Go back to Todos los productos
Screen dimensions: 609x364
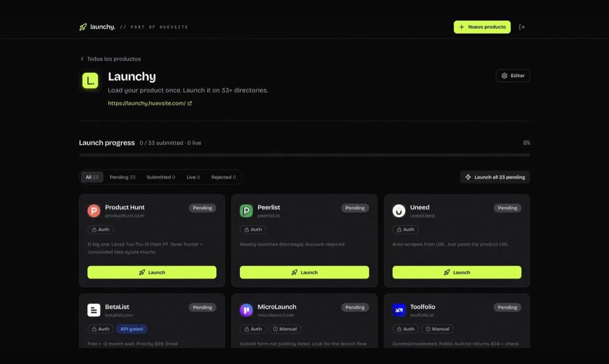(x=110, y=59)
